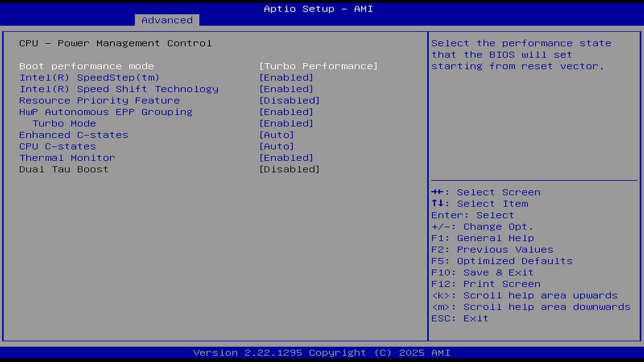This screenshot has width=644, height=362.
Task: Change HwP Autonomous EPP Grouping value
Action: coord(286,112)
